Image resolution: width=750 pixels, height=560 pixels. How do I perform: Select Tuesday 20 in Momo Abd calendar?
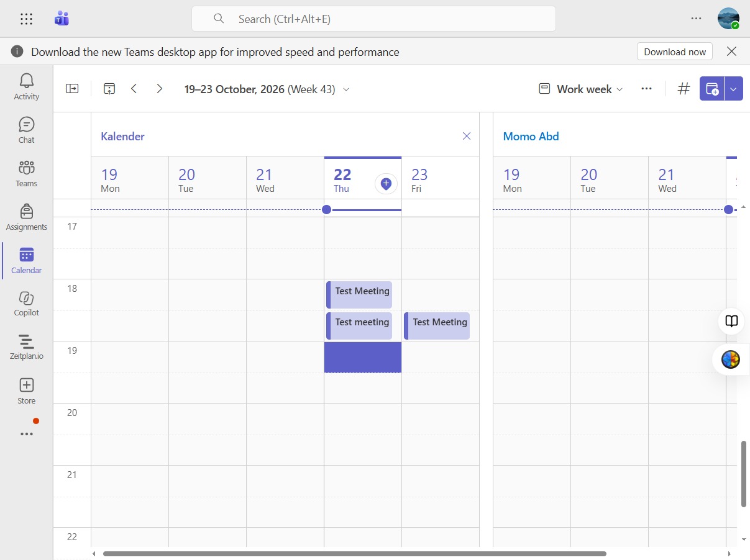click(610, 178)
